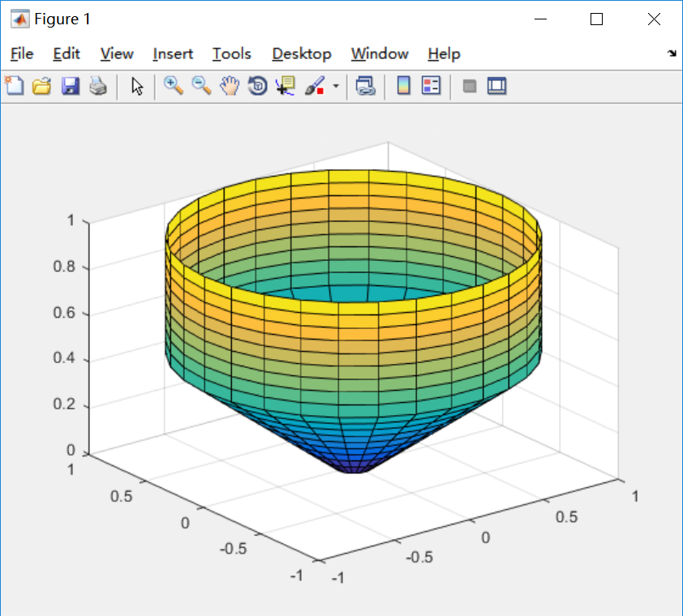Insert a colorbar with toolbar icon
This screenshot has width=683, height=616.
(404, 86)
